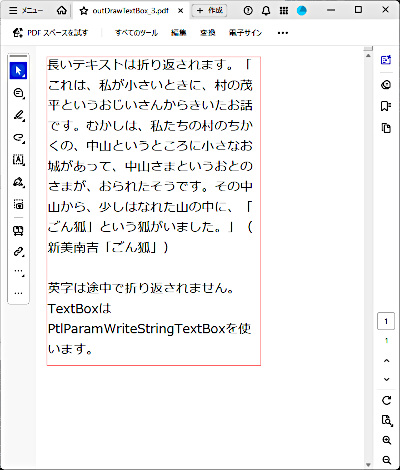Open the page thumbnails panel icon
This screenshot has height=470, width=400.
tap(386, 128)
